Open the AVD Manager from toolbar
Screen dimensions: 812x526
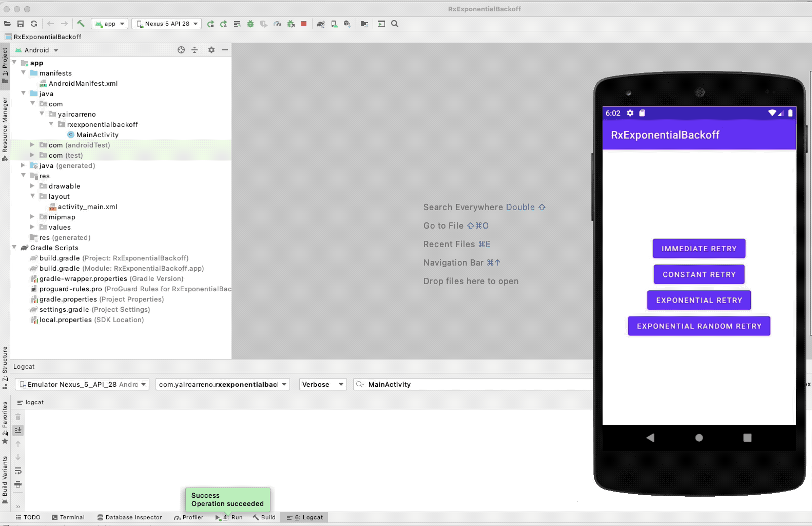pos(334,24)
